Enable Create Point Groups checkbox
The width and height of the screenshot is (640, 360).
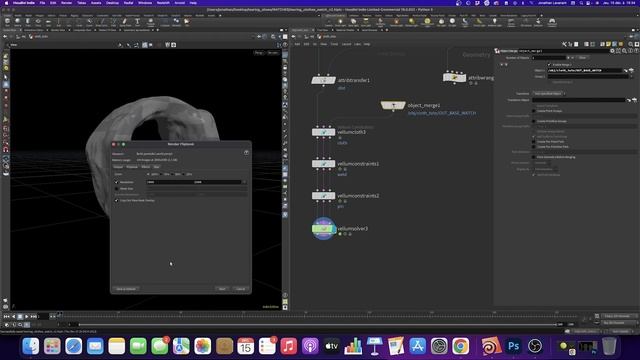point(534,111)
